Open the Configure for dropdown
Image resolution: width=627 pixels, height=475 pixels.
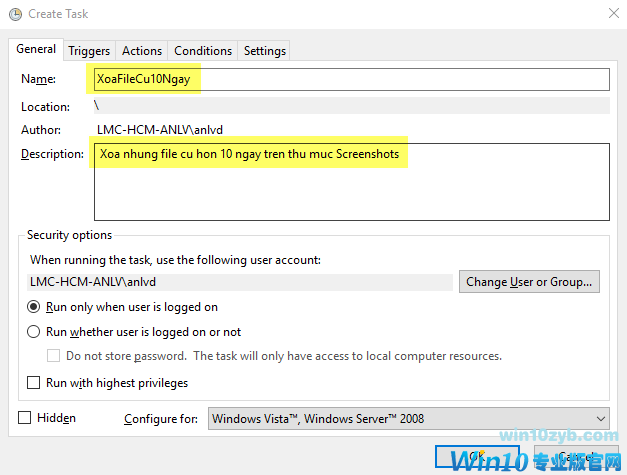409,419
